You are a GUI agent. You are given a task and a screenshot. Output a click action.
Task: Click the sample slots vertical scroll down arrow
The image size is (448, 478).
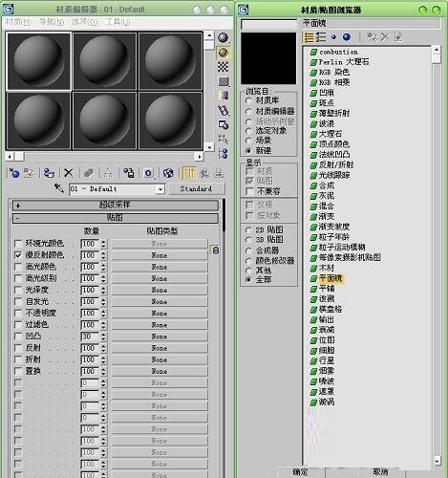pyautogui.click(x=209, y=147)
